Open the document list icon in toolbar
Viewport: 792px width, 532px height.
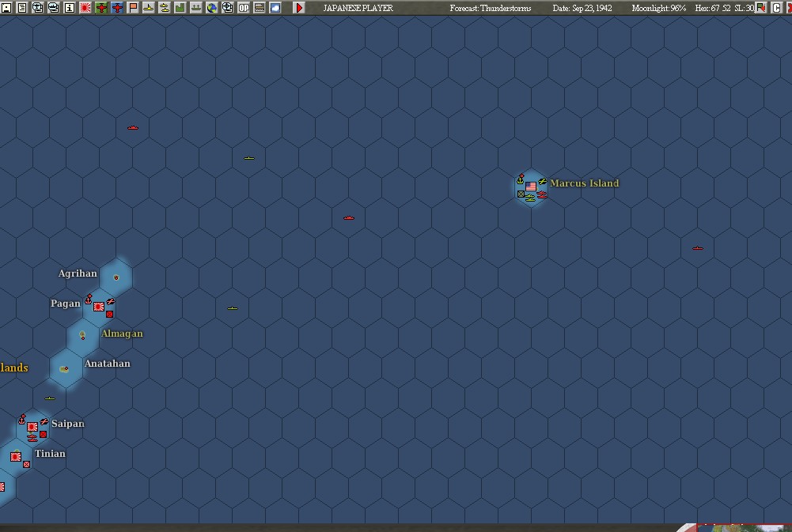click(22, 8)
